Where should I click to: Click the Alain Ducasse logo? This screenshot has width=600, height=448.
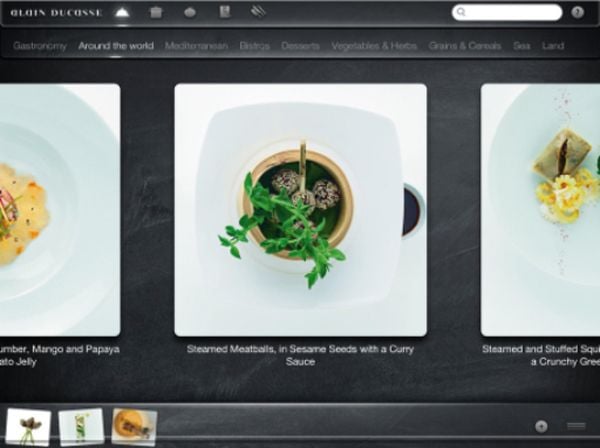click(x=57, y=13)
